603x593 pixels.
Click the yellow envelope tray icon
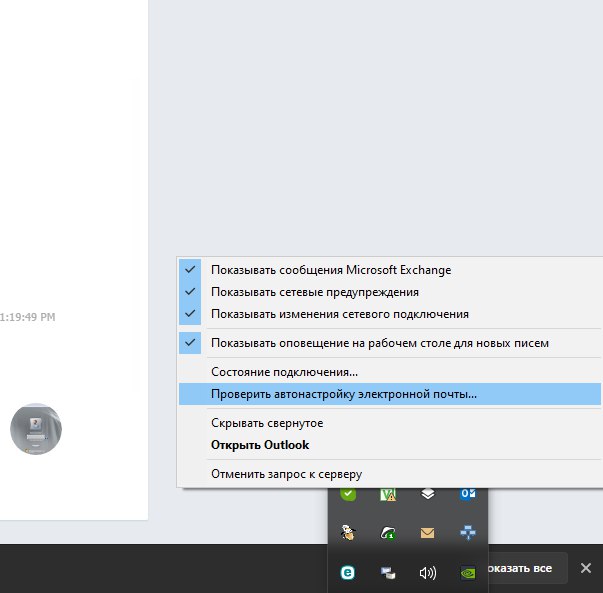(428, 533)
